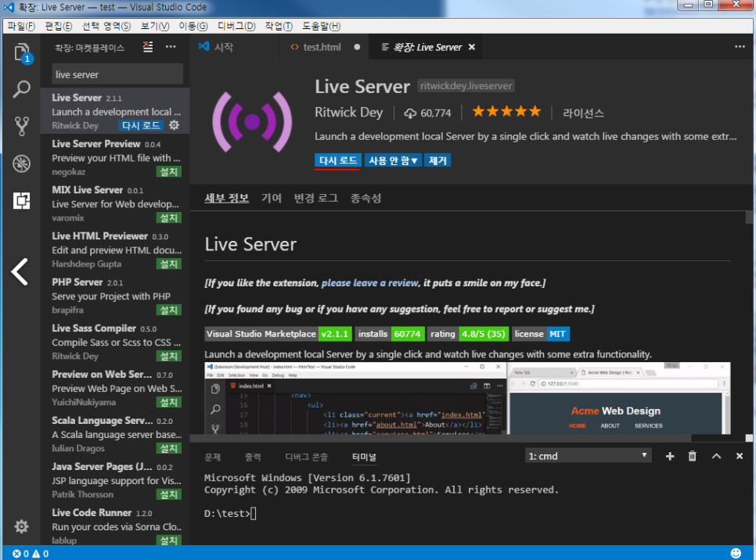The image size is (756, 560).
Task: Click the rating 4.8/5 badge
Action: (468, 334)
